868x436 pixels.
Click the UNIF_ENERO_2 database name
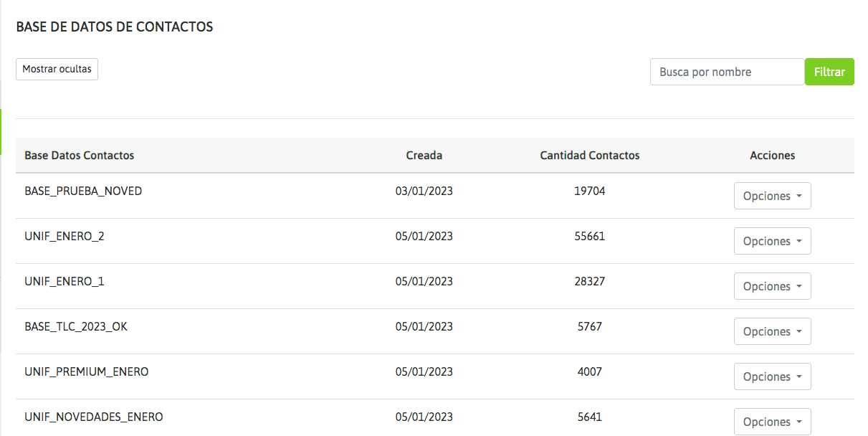pos(65,237)
